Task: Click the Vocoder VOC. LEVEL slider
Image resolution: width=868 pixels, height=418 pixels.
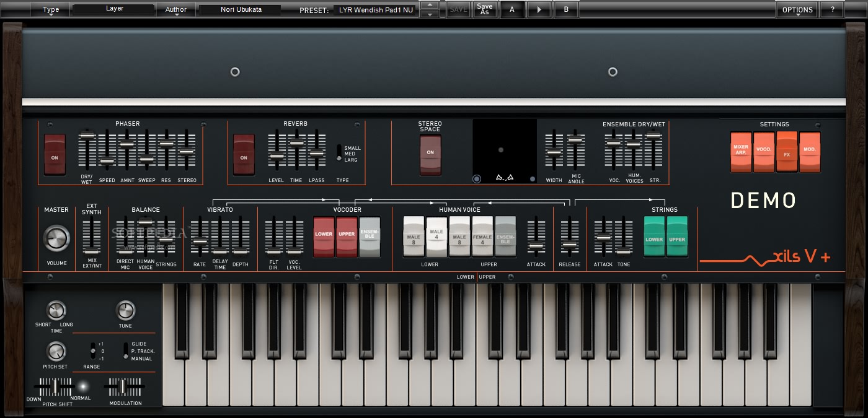Action: pos(294,237)
